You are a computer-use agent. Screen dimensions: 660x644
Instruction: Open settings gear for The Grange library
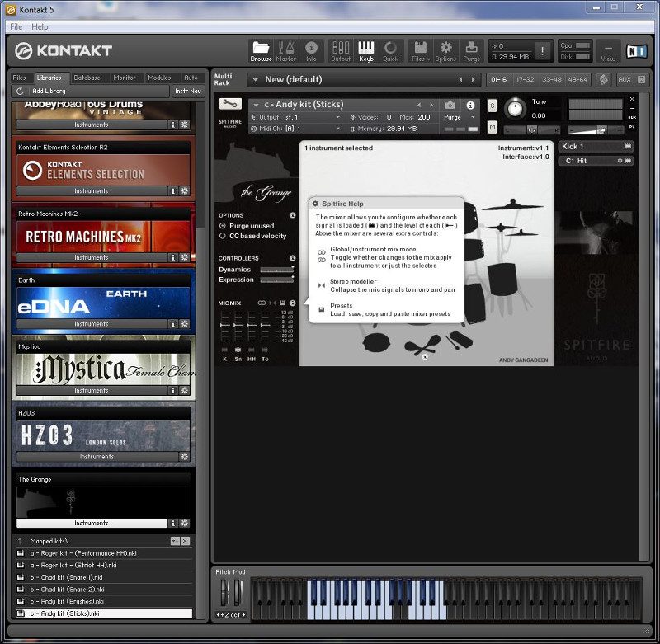[x=184, y=523]
